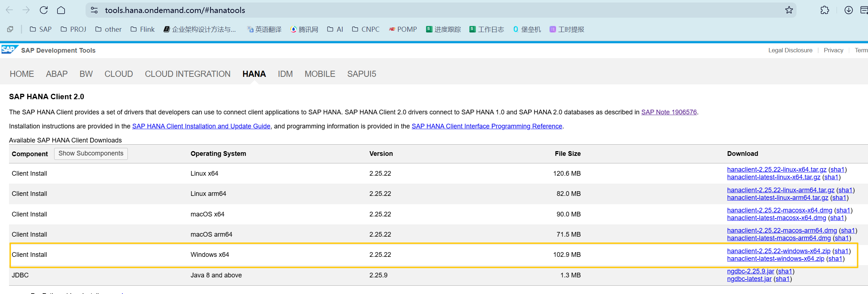Open the 英语翻译 bookmark
Image resolution: width=868 pixels, height=294 pixels.
[x=264, y=29]
